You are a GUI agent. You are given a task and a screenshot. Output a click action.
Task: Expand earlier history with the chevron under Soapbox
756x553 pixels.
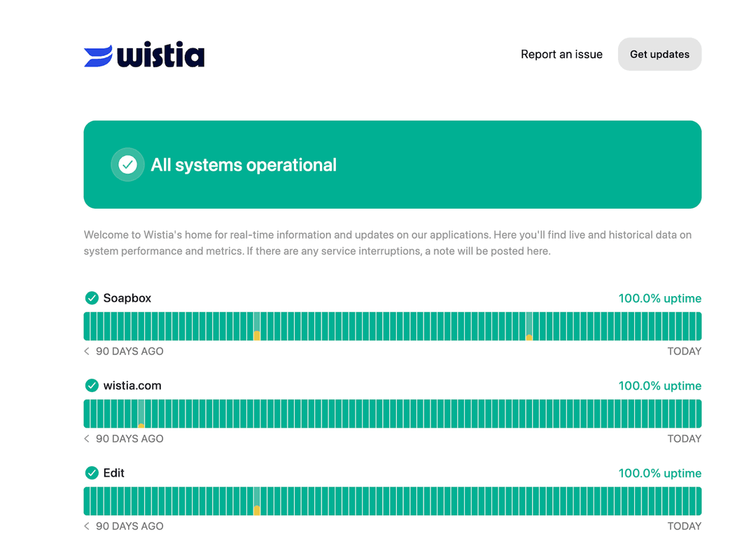85,351
